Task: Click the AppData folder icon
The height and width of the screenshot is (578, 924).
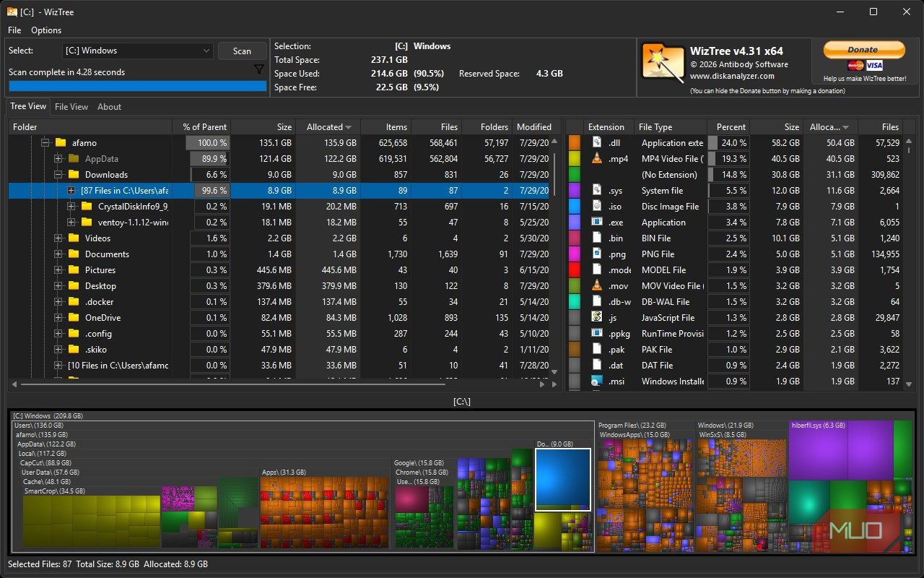Action: (74, 159)
